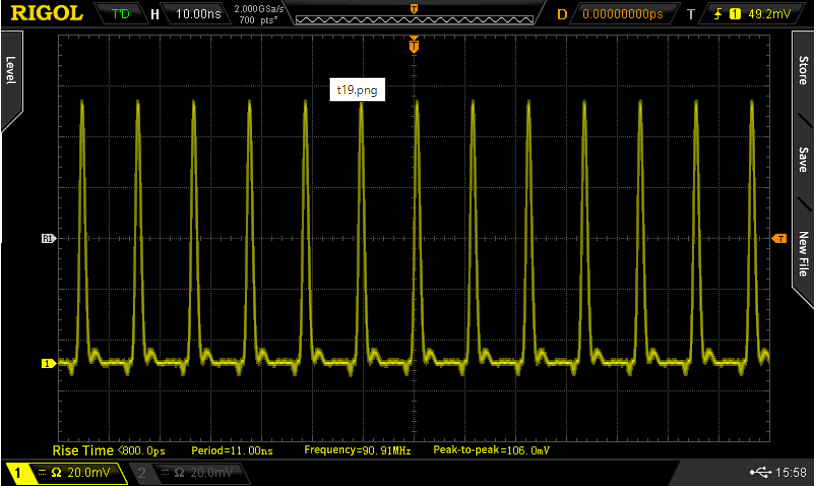Screen dimensions: 816x486
Task: Click the orange trigger position marker at top
Action: click(x=413, y=45)
